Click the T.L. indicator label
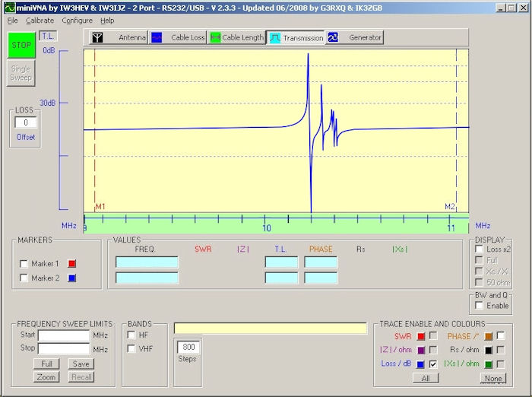The image size is (532, 397). [46, 36]
